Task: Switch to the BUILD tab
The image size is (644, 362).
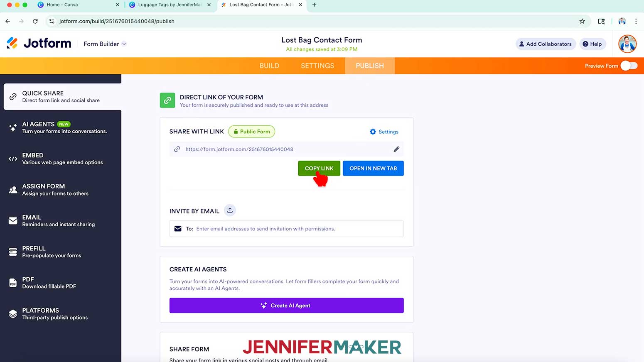Action: tap(269, 66)
